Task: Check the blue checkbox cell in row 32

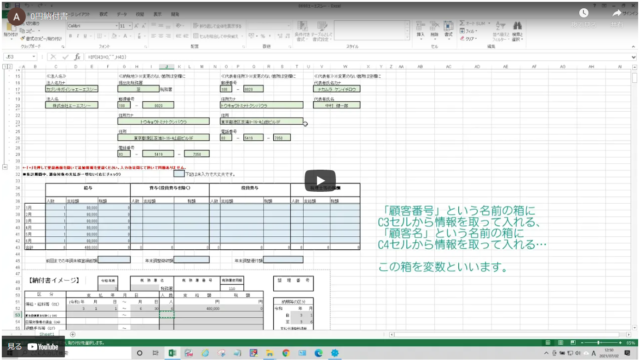Action: 179,174
